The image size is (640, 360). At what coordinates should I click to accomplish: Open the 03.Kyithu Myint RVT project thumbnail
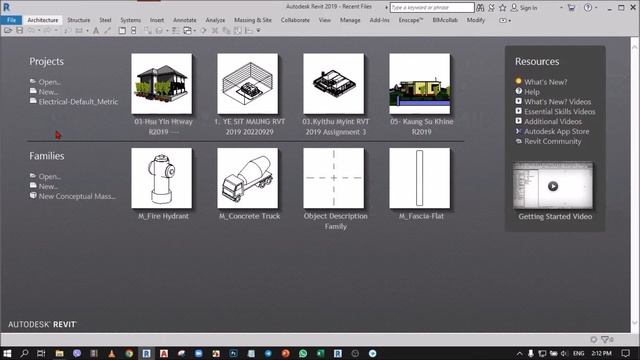(x=334, y=84)
